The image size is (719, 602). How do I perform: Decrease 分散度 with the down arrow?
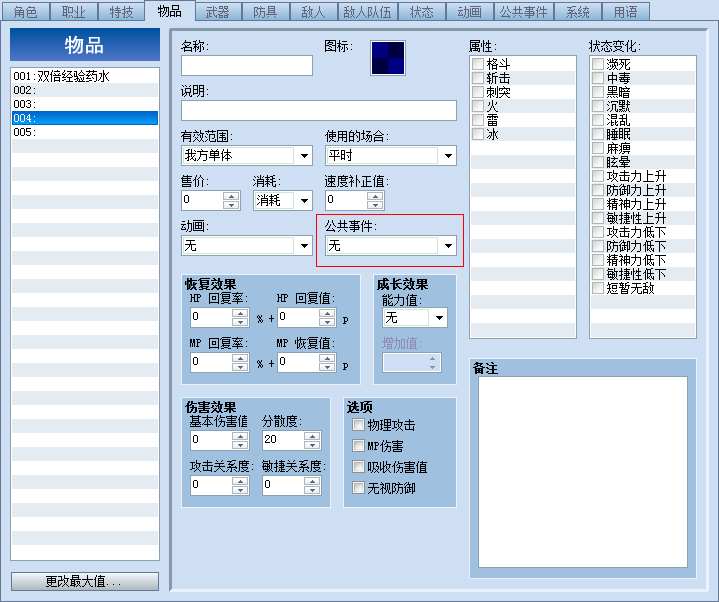312,444
